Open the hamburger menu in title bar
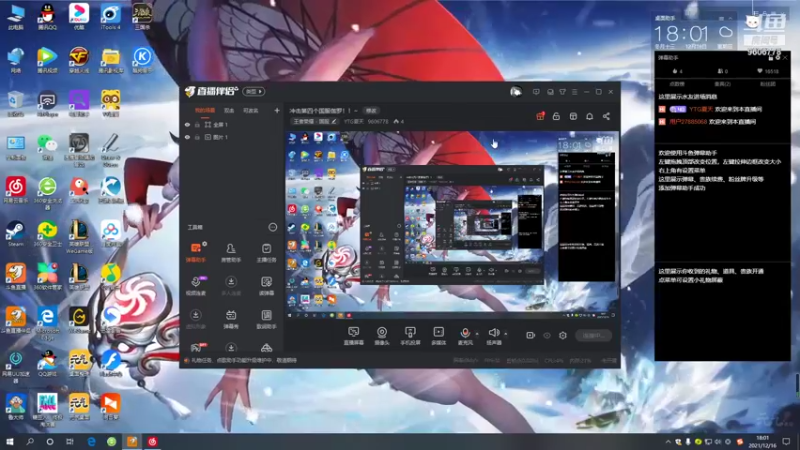This screenshot has width=800, height=450. 574,92
